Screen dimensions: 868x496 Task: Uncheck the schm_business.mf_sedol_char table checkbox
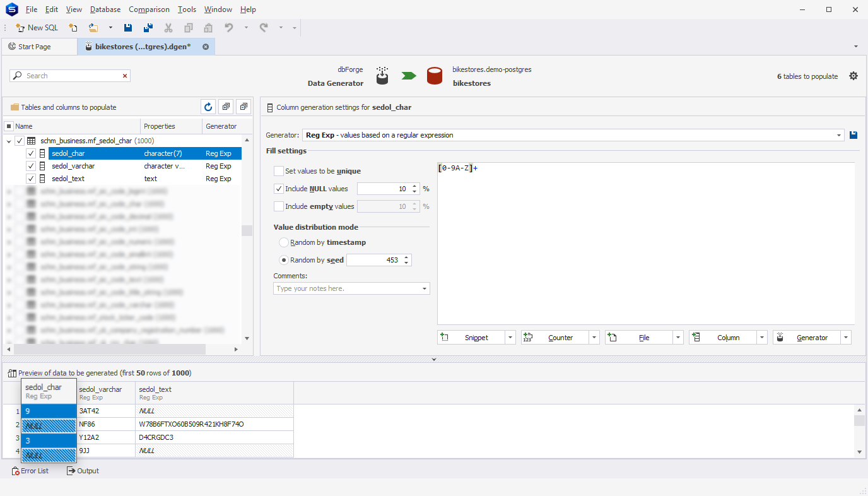20,141
